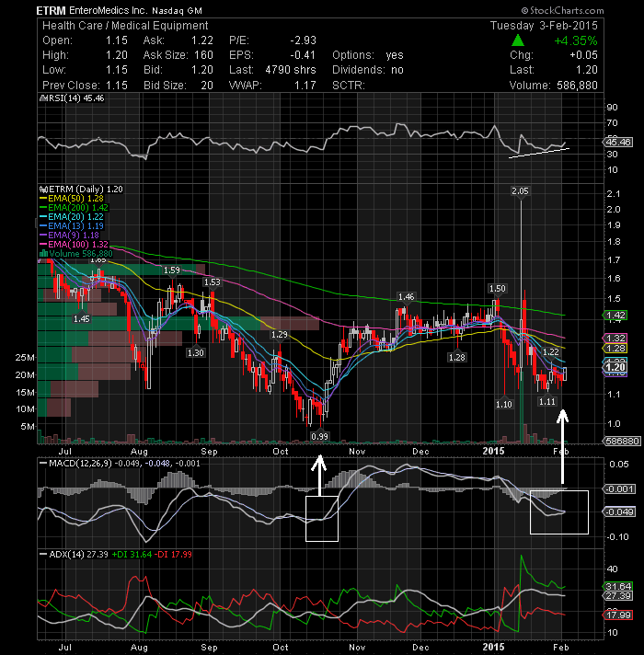Click the SCTR label
Image resolution: width=644 pixels, height=655 pixels.
(349, 86)
